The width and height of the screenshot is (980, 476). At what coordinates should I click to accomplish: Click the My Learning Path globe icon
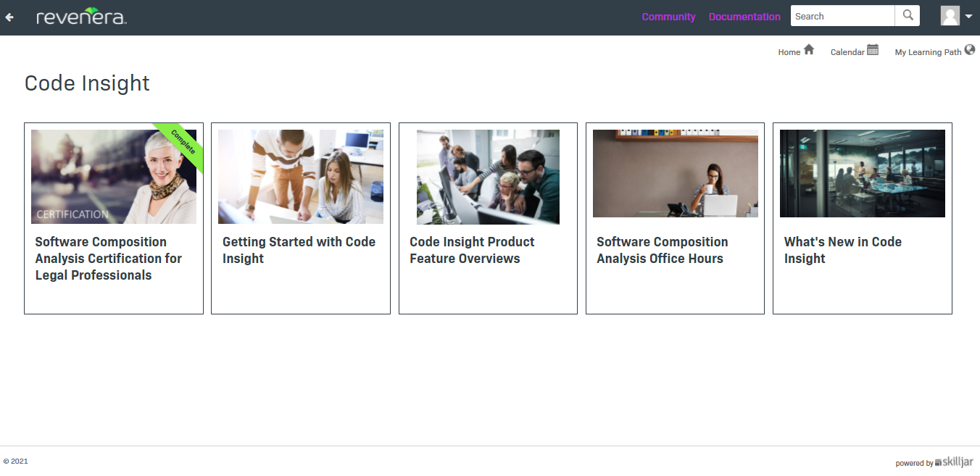[970, 50]
